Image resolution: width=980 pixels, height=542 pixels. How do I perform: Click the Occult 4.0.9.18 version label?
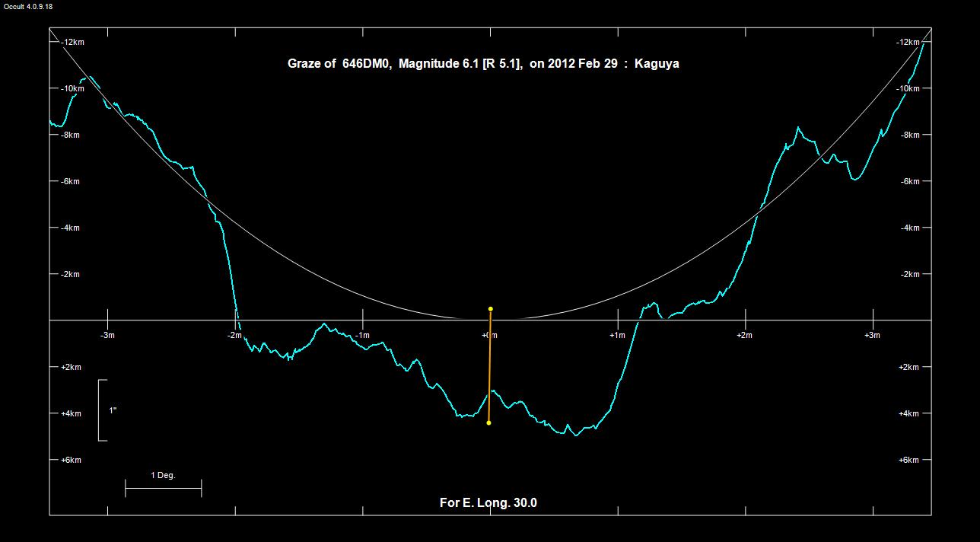point(28,6)
